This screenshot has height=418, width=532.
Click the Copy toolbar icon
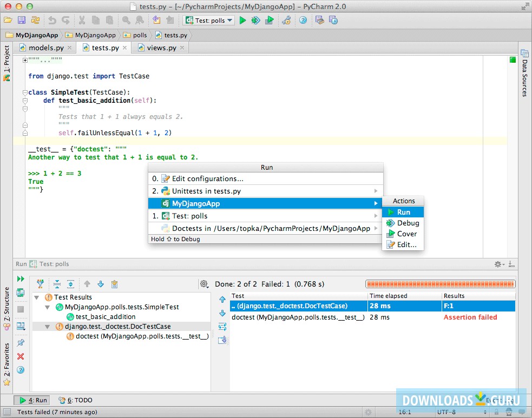(96, 21)
